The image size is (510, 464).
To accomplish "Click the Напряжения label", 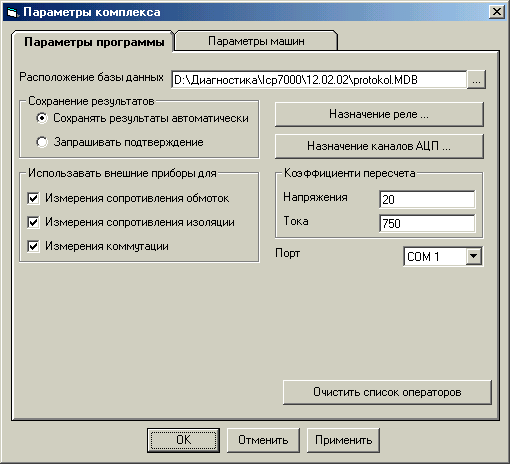I will click(x=315, y=197).
